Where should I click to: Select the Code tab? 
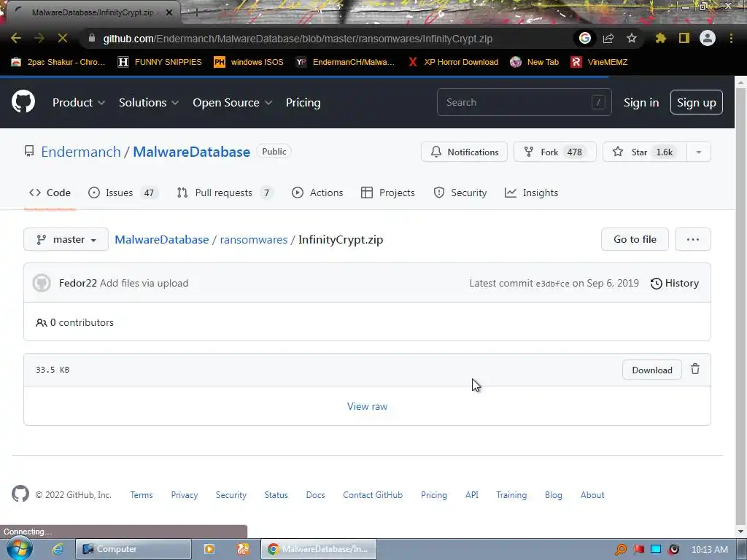50,192
